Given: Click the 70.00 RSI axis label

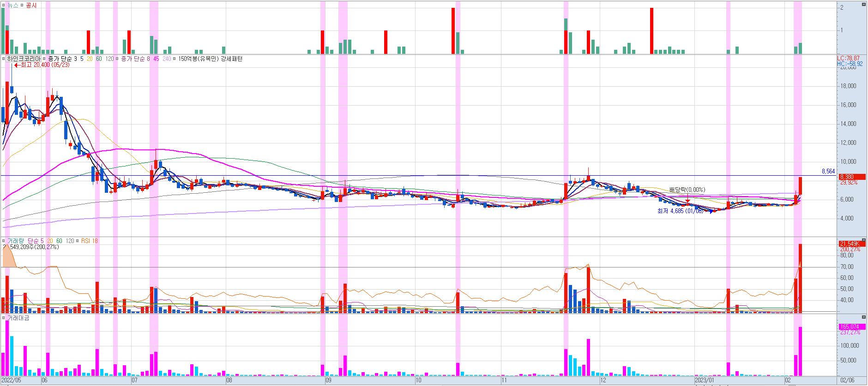Looking at the screenshot, I should pos(847,267).
